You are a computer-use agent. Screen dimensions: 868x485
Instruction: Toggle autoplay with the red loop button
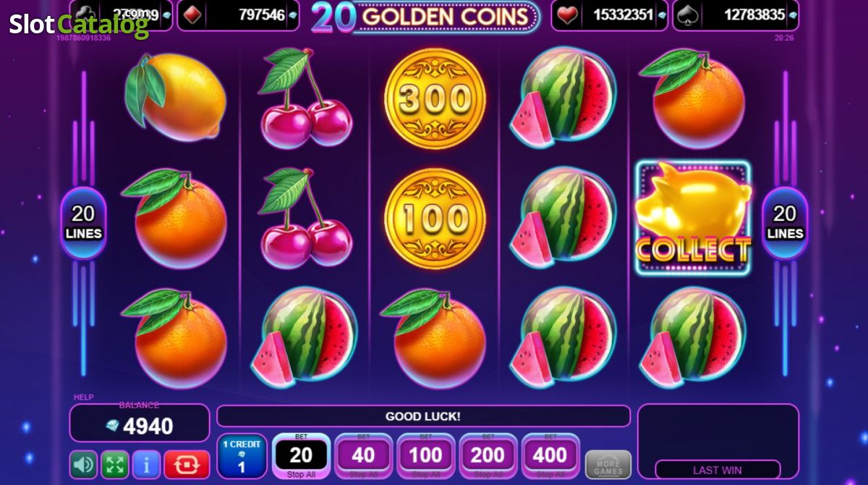pyautogui.click(x=187, y=464)
